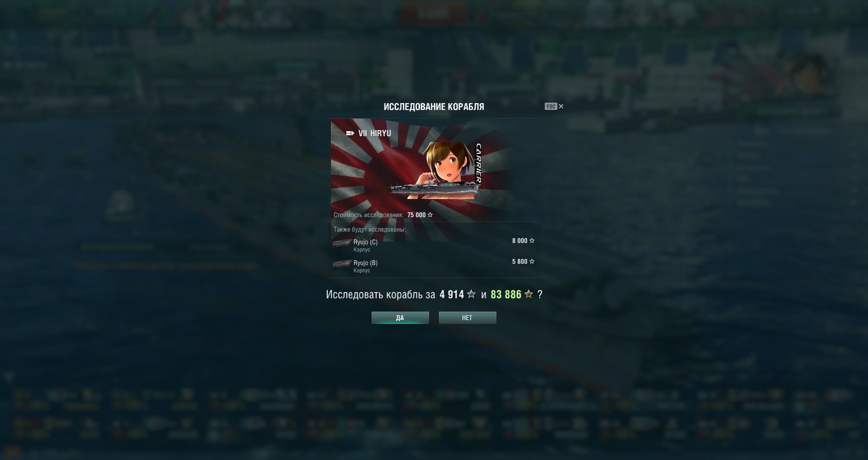
Task: Select the Ryujo (B) hull entry
Action: coord(434,266)
